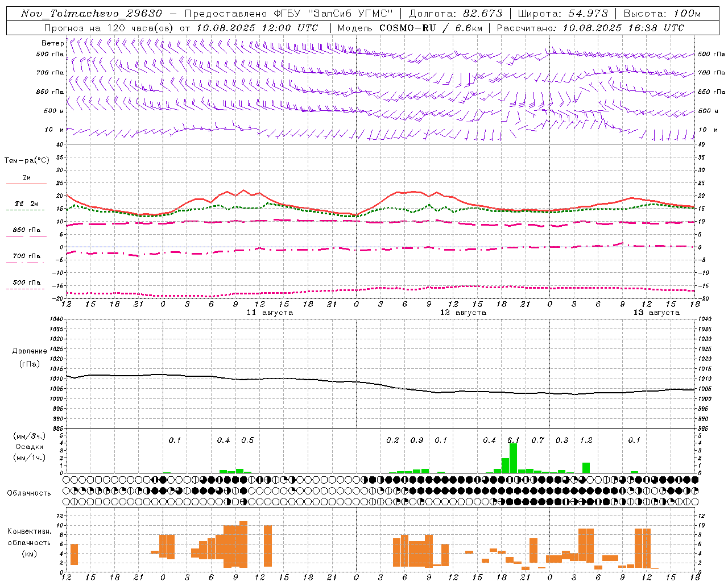
Task: Click the station name Nov_Tolmachevo_29630
Action: 92,14
